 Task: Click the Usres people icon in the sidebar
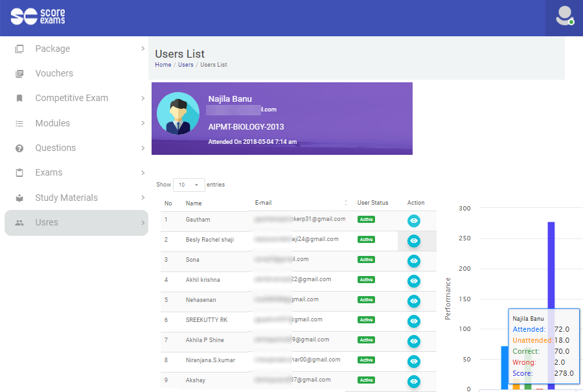(20, 222)
